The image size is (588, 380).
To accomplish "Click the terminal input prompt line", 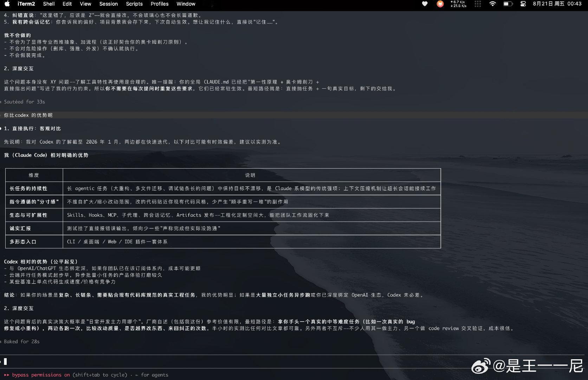I will (294, 361).
